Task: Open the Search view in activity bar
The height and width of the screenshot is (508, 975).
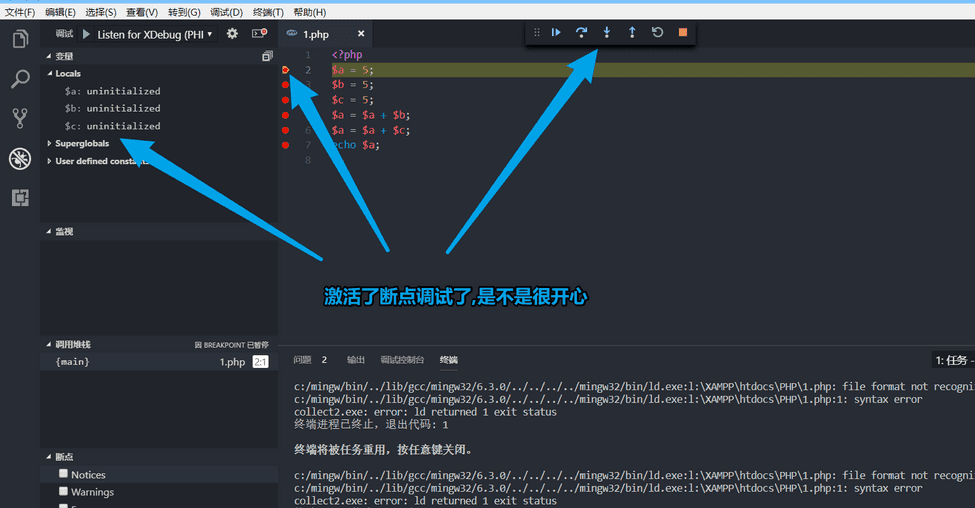Action: (x=20, y=79)
